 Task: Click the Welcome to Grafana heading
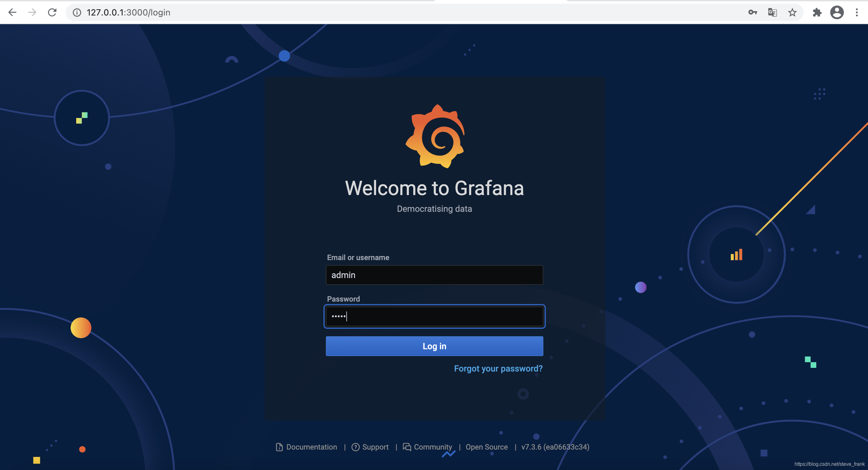pos(434,188)
